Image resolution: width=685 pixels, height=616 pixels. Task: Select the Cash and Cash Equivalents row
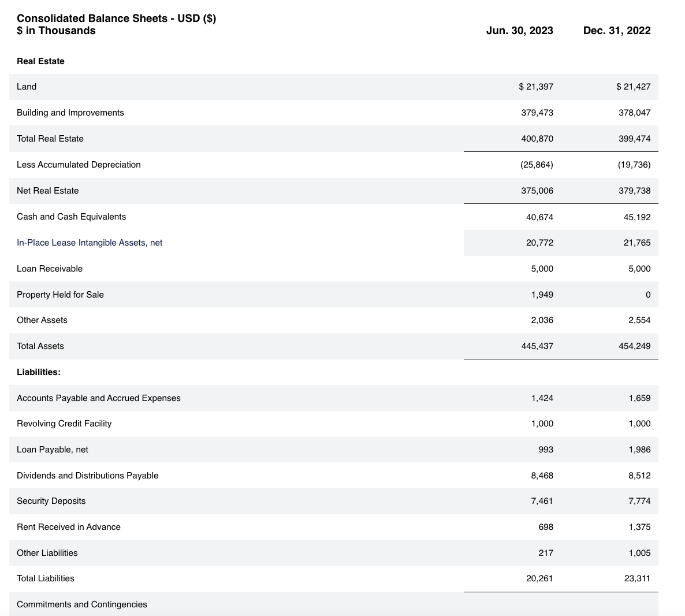tap(71, 217)
